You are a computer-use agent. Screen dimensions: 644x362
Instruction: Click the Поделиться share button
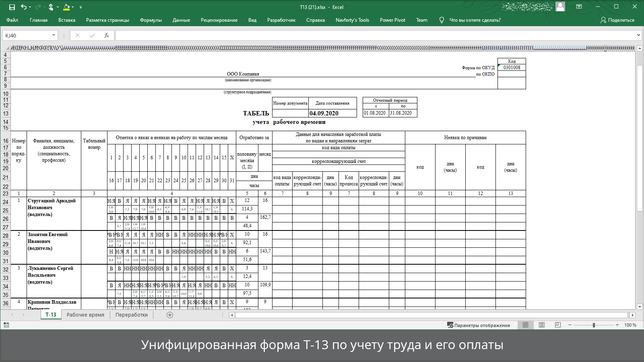(617, 20)
